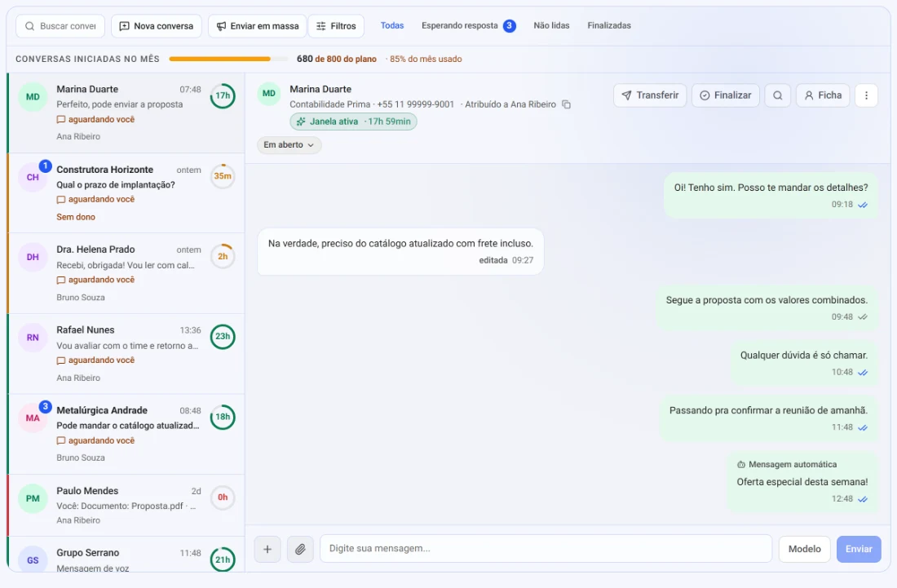Click the aguardando você tag under Rafael Nunes
The width and height of the screenshot is (897, 588).
point(95,360)
